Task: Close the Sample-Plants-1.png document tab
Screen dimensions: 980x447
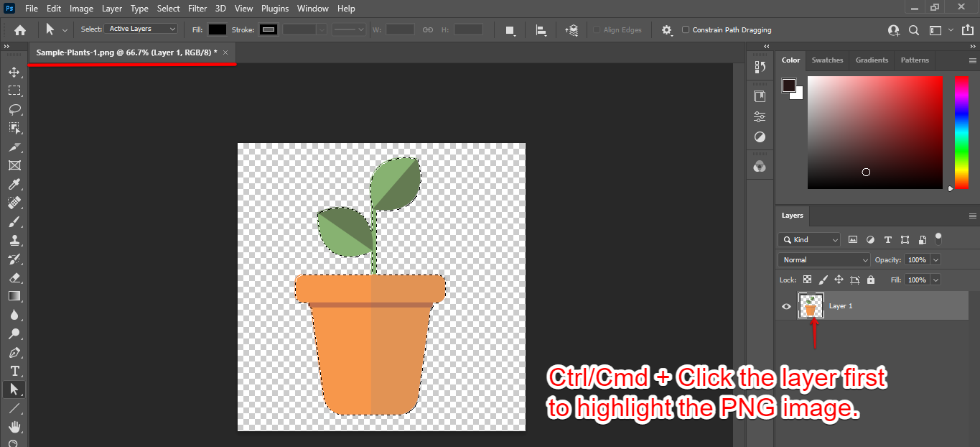Action: (x=225, y=52)
